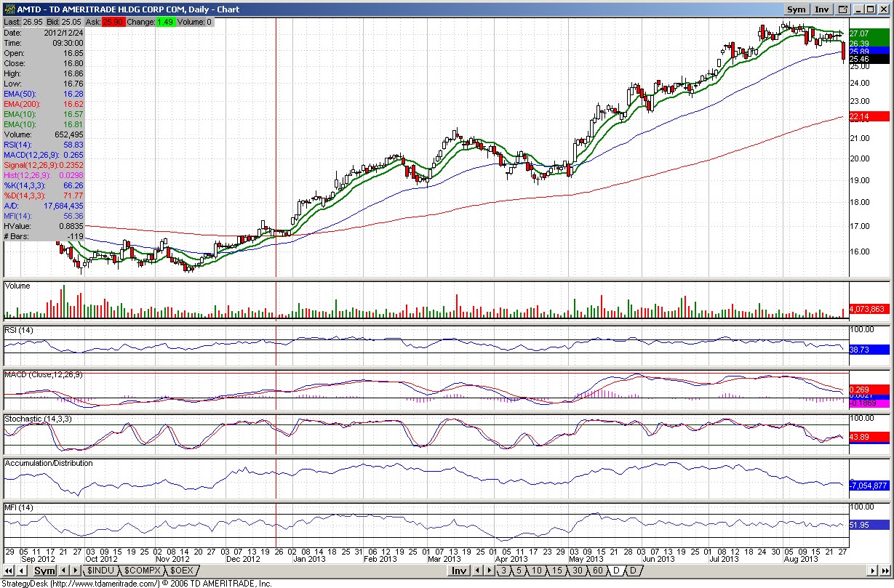
Task: Select the 15 minute interval tab
Action: [556, 571]
